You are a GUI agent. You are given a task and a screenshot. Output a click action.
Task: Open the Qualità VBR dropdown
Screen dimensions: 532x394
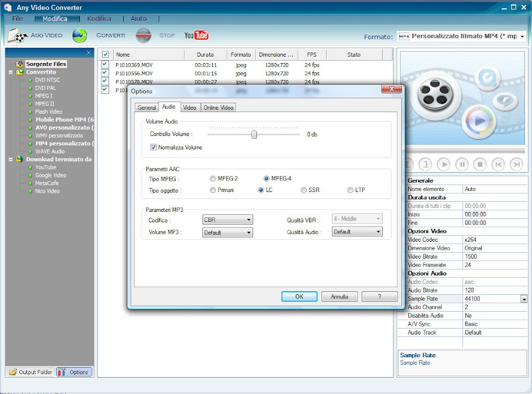pos(357,219)
